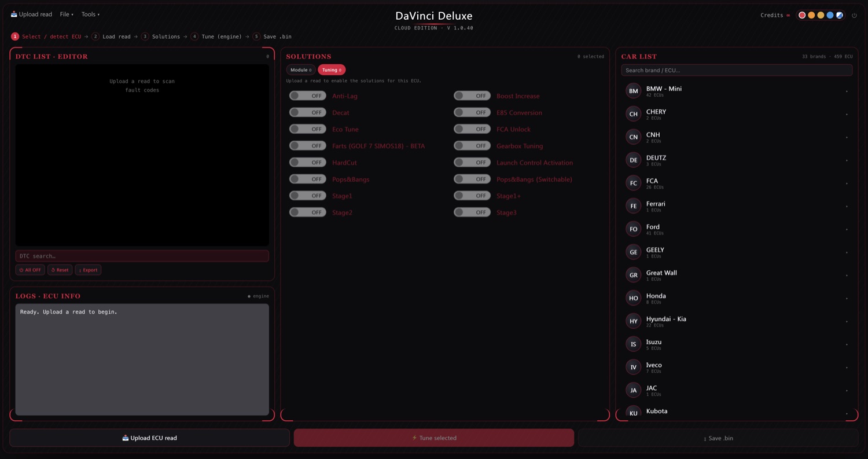Click the 0 selected label in Solutions

[x=590, y=57]
